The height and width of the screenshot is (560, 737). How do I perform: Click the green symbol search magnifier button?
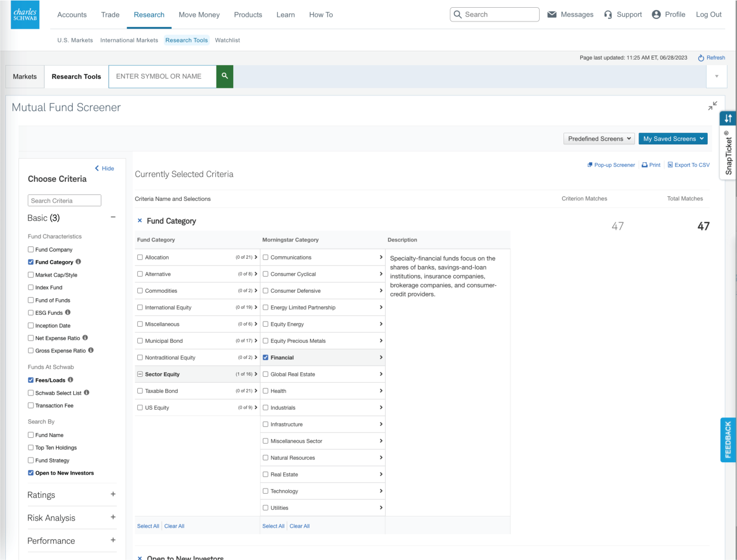point(225,76)
